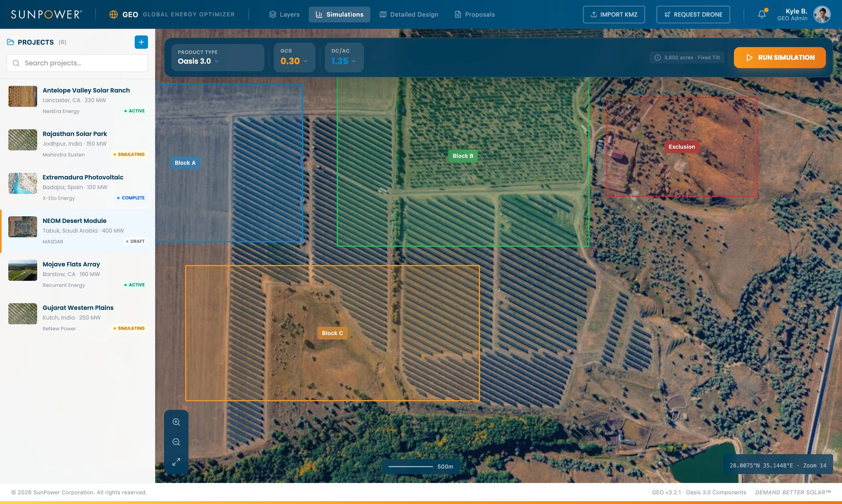
Task: Click the PROJECTS panel heading
Action: point(36,42)
